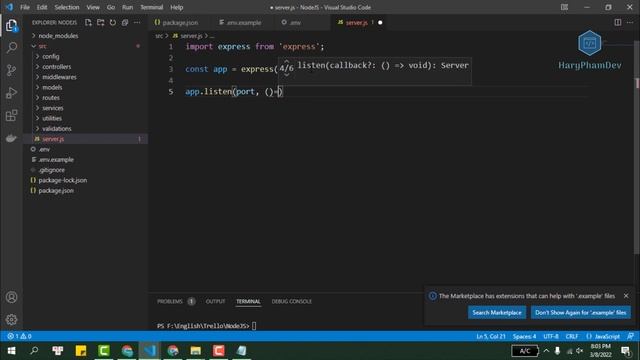Open the Help menu
Screen dimensions: 640x360
[x=176, y=7]
